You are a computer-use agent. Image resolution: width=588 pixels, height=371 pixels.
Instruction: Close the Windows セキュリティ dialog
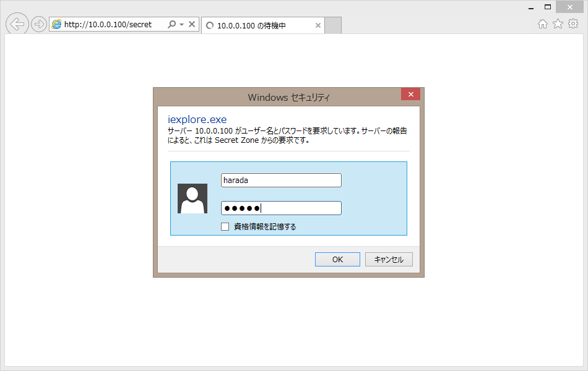(x=410, y=94)
